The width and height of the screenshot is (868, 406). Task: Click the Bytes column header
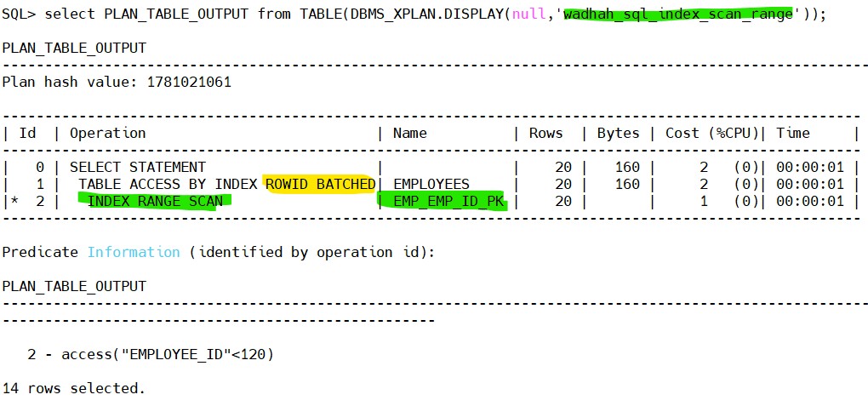coord(618,133)
